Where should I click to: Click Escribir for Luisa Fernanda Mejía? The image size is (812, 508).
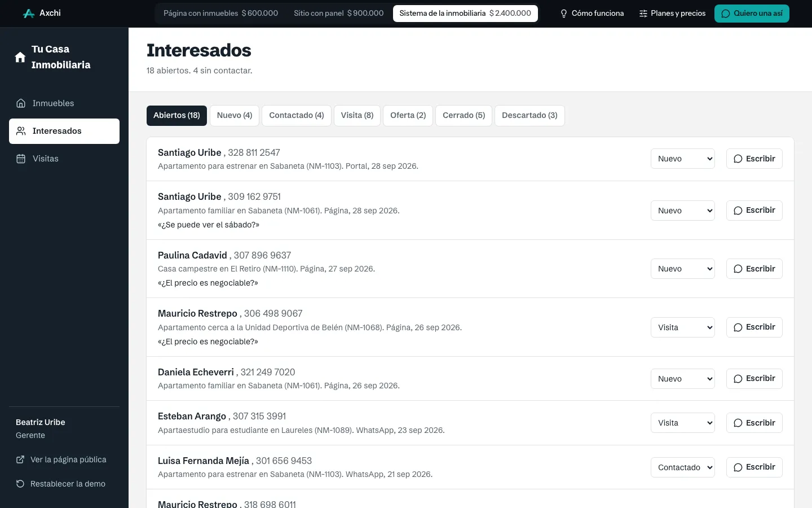pos(754,467)
